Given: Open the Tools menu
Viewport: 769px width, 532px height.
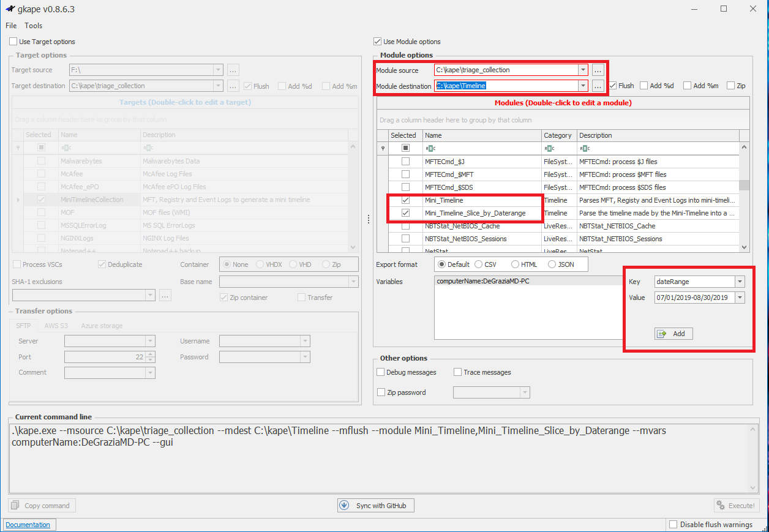Looking at the screenshot, I should point(33,25).
